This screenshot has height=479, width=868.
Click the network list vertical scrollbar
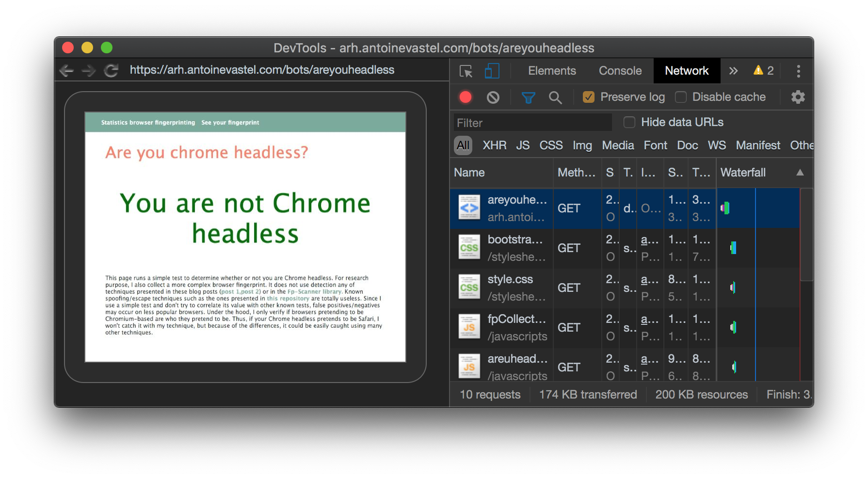point(806,235)
